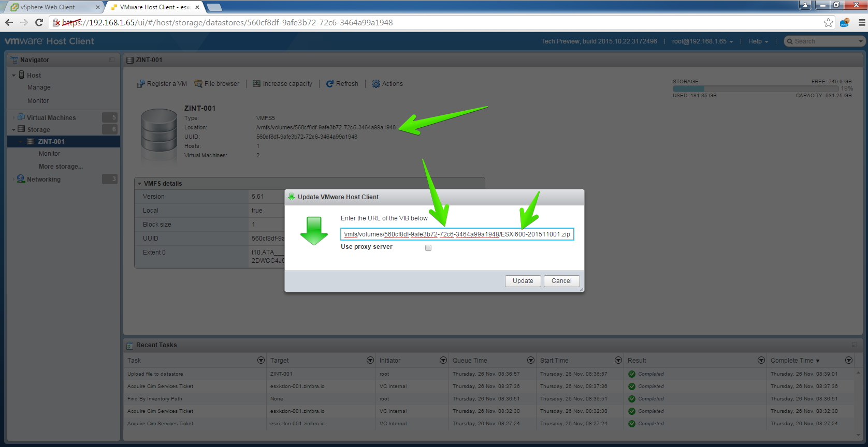Click the new tab button

[x=214, y=7]
